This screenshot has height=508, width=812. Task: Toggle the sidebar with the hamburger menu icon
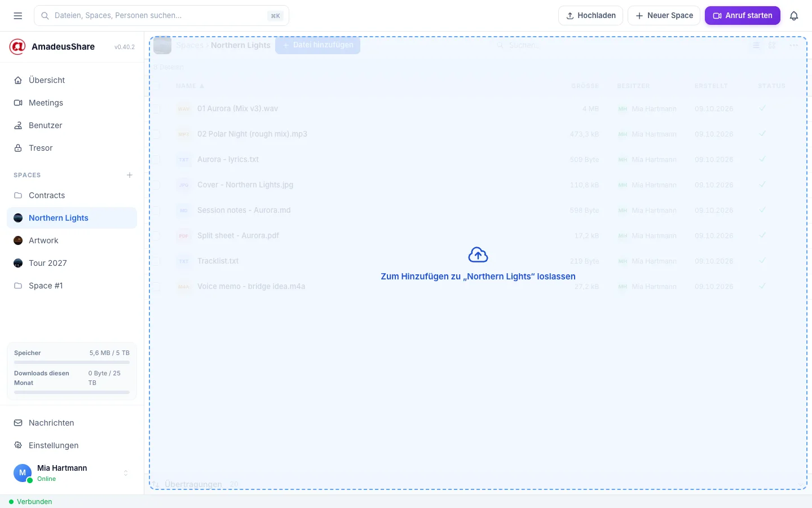(x=18, y=16)
